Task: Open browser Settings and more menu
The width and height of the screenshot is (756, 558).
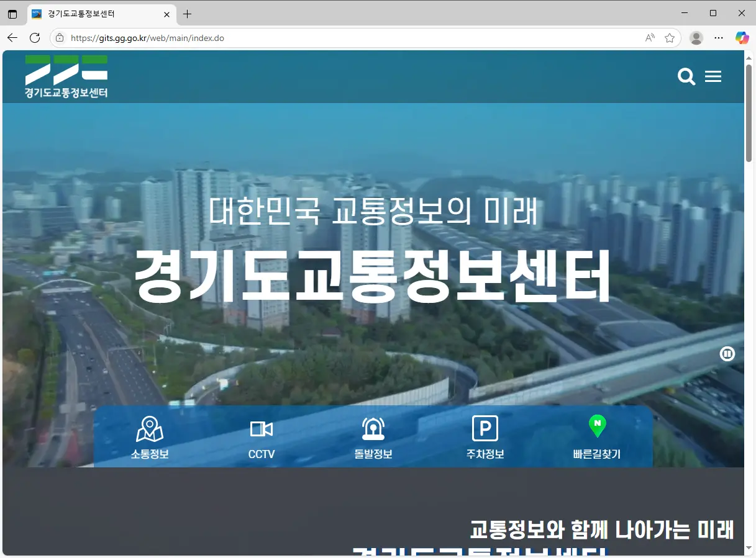Action: pos(719,38)
